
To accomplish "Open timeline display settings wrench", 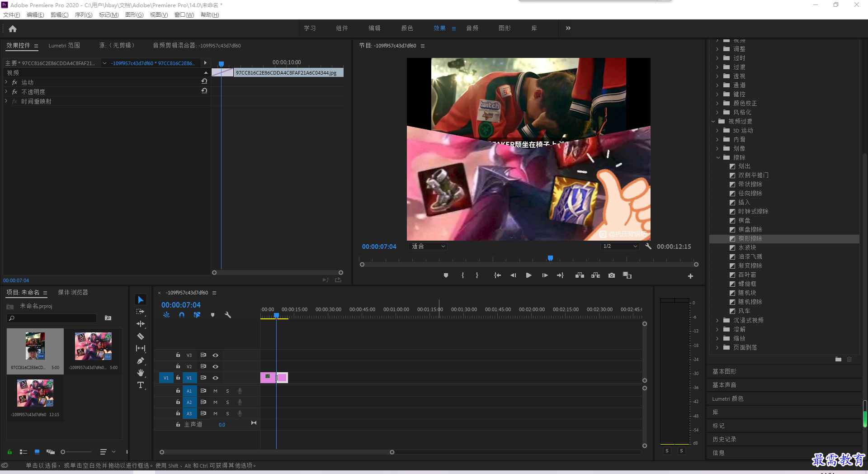I will point(228,315).
